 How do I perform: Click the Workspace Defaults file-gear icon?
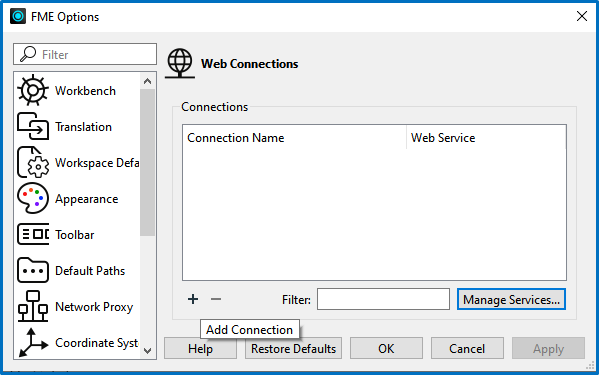point(33,162)
